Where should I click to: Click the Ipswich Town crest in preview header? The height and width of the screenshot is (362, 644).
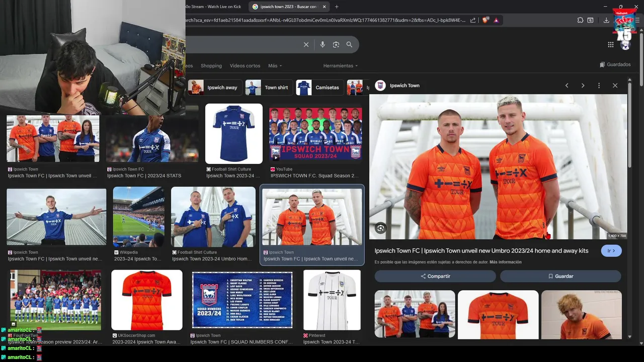coord(380,85)
